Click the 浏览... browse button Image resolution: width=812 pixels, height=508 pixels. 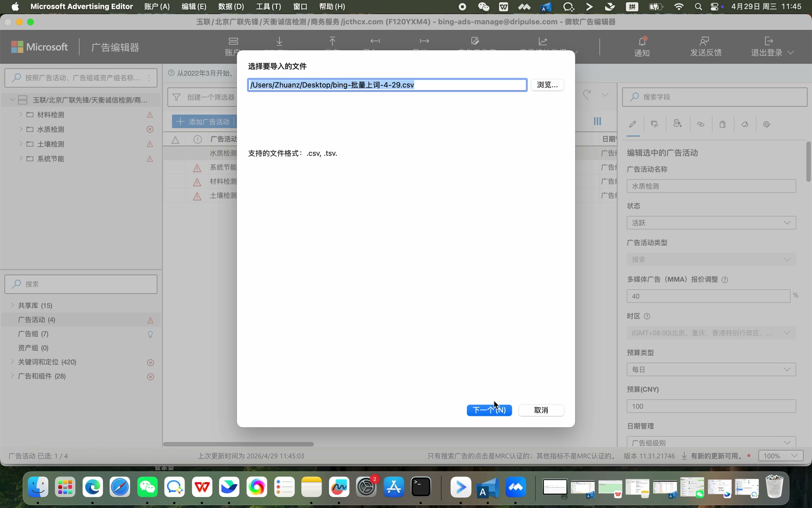(547, 85)
